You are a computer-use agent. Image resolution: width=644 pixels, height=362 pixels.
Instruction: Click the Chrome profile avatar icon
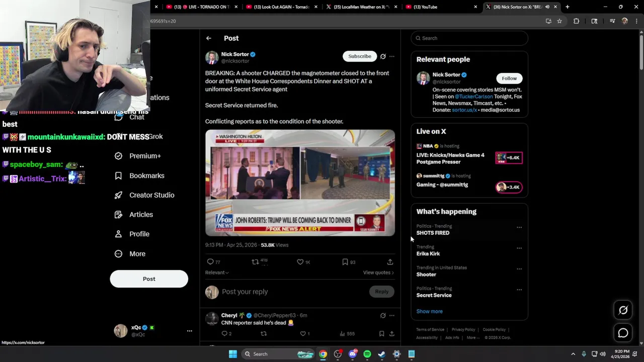click(625, 21)
